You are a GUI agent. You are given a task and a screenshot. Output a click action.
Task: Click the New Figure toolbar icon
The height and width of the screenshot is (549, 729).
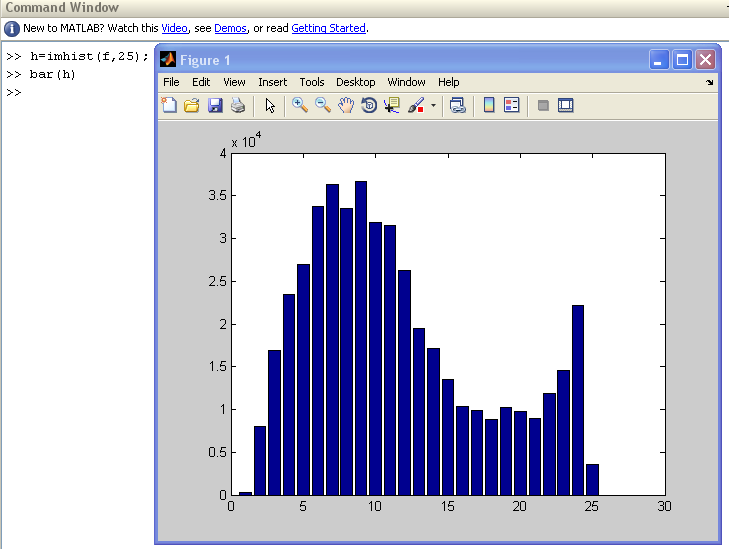point(169,105)
